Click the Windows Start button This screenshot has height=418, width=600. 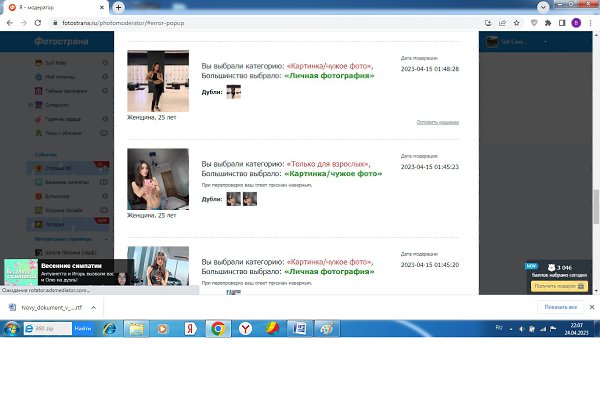(x=10, y=328)
